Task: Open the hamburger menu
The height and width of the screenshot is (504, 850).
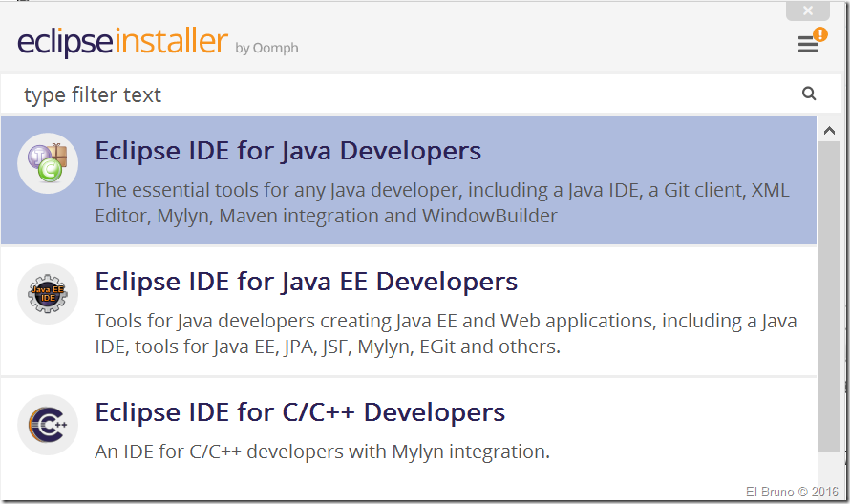Action: 808,45
